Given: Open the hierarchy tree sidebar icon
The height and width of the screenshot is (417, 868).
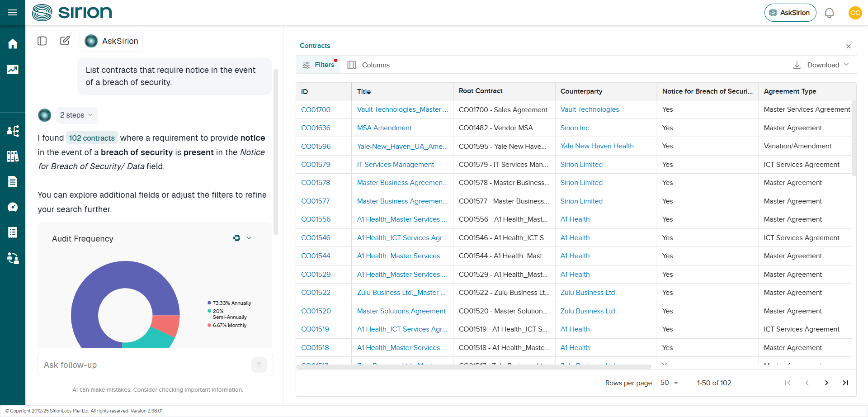Looking at the screenshot, I should point(13,131).
